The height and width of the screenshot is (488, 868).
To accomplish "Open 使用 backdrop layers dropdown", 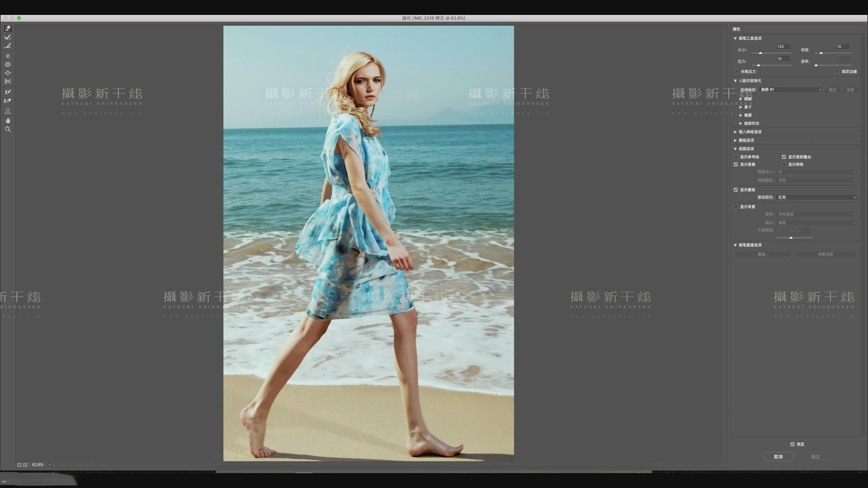I will [816, 214].
